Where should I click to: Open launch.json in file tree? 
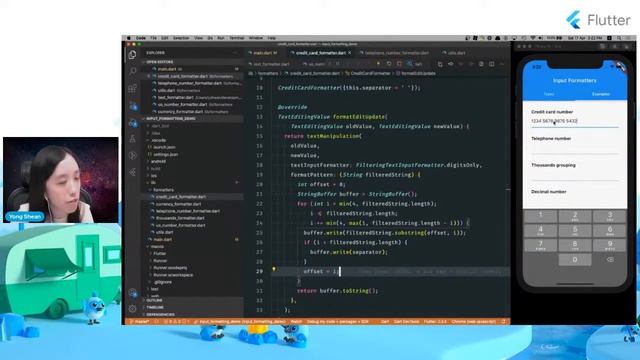coord(164,147)
